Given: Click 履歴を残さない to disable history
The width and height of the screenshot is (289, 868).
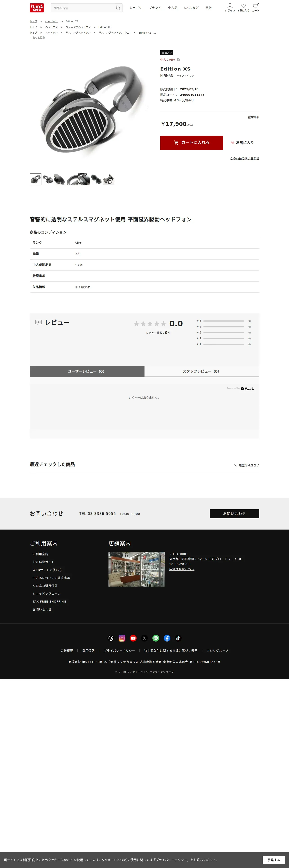Looking at the screenshot, I should coord(247,465).
